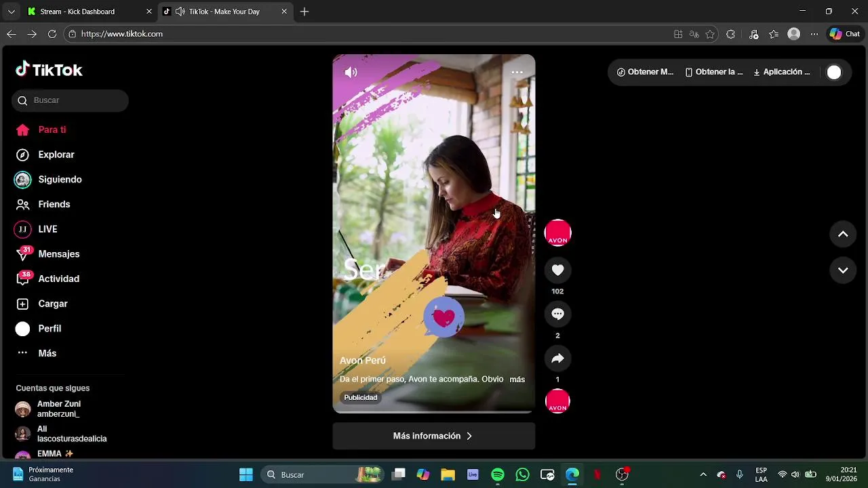Show hidden tray icons chevron
Screen dimensions: 868x488
click(703, 474)
